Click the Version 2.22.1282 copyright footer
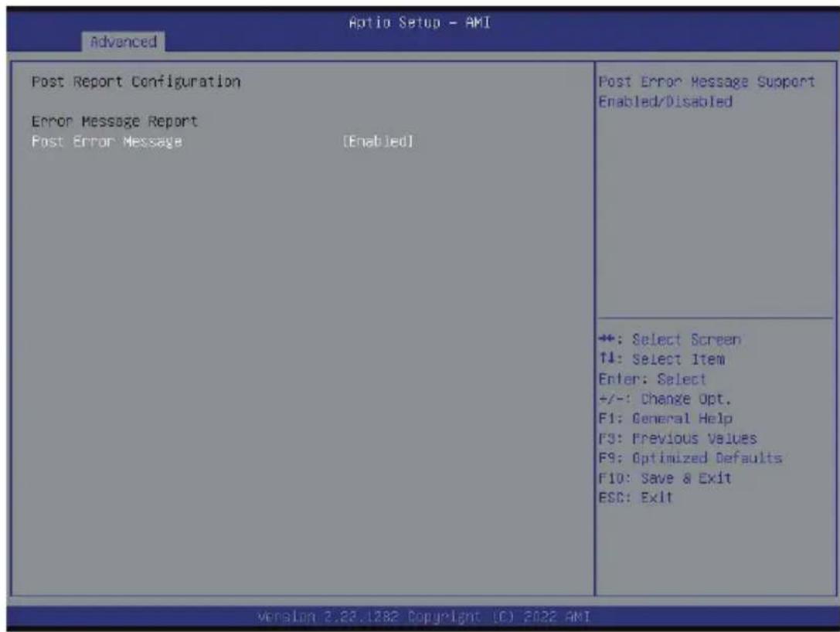This screenshot has width=840, height=632. [x=423, y=617]
